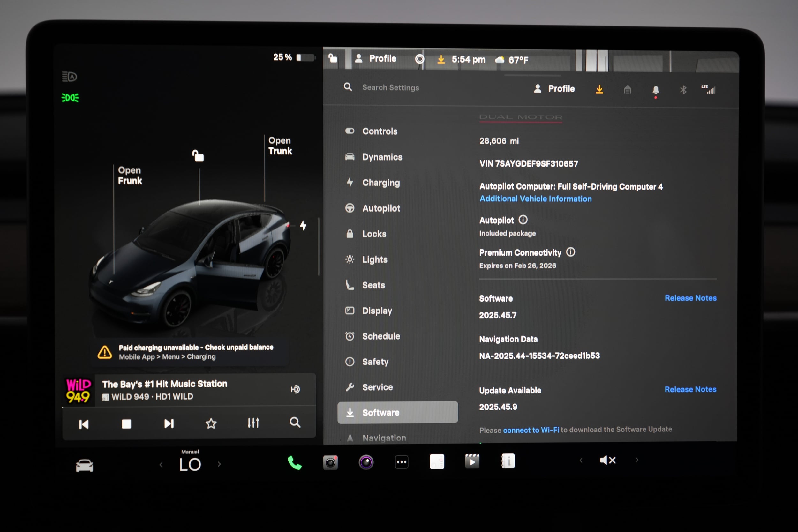798x532 pixels.
Task: Open the Charging settings section
Action: [381, 183]
